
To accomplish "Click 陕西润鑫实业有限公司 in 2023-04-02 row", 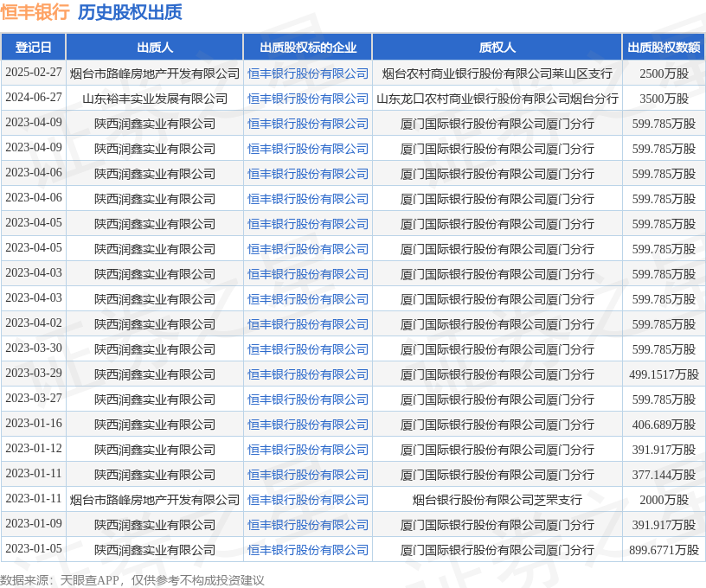I will point(154,324).
